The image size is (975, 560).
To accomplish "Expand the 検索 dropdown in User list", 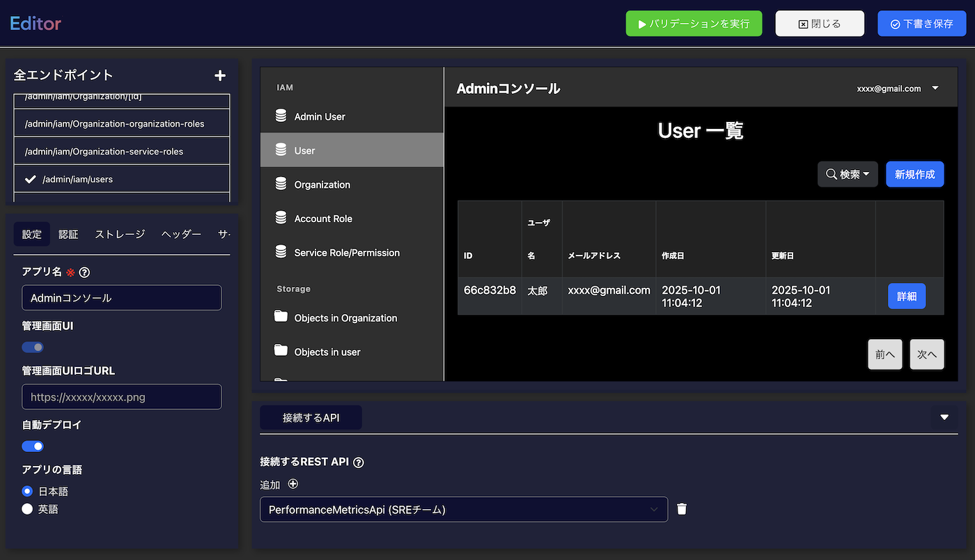I will pos(847,174).
